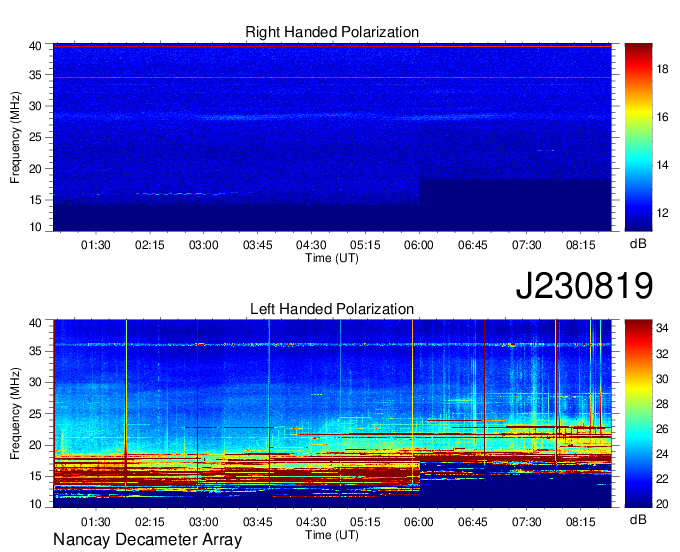Pick the 01:30 time tick on Left Handed plot

click(x=95, y=522)
